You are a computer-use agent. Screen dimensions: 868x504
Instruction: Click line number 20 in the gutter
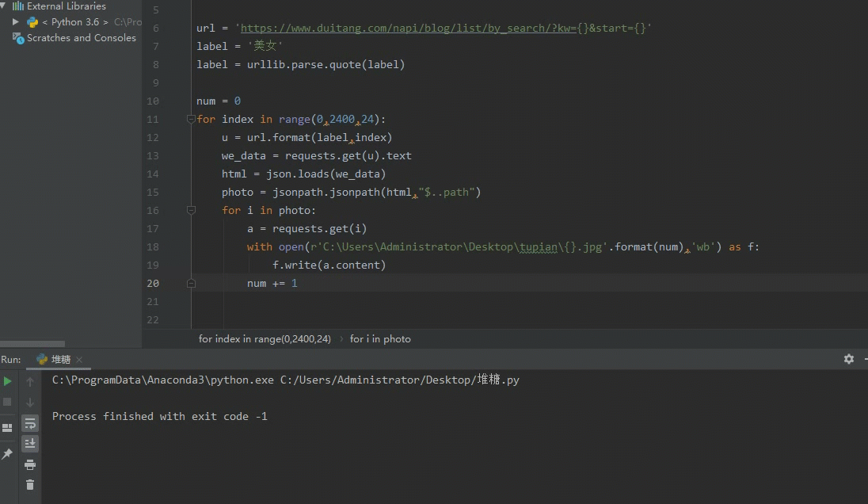pyautogui.click(x=153, y=283)
